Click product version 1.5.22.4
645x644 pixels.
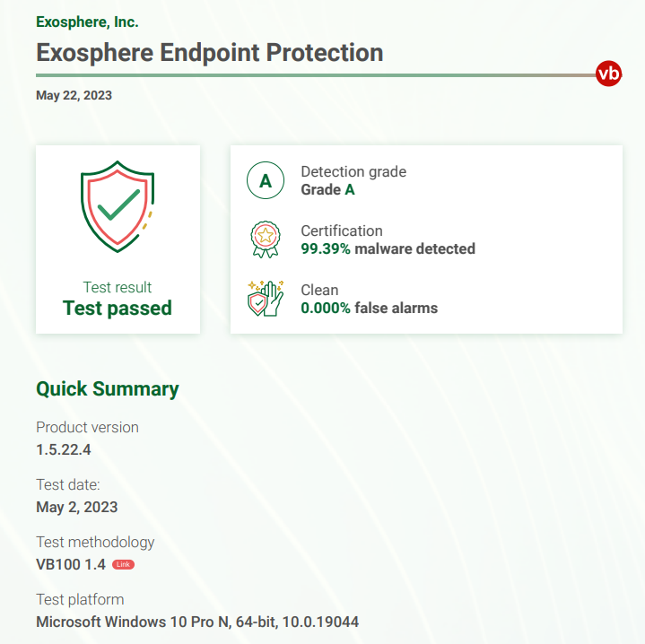pos(64,449)
